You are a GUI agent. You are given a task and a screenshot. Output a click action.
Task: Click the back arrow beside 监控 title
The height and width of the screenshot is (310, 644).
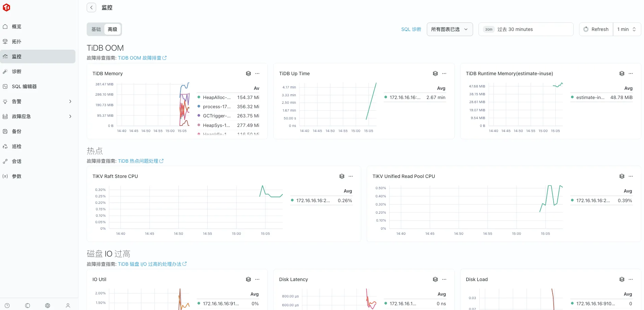tap(91, 7)
